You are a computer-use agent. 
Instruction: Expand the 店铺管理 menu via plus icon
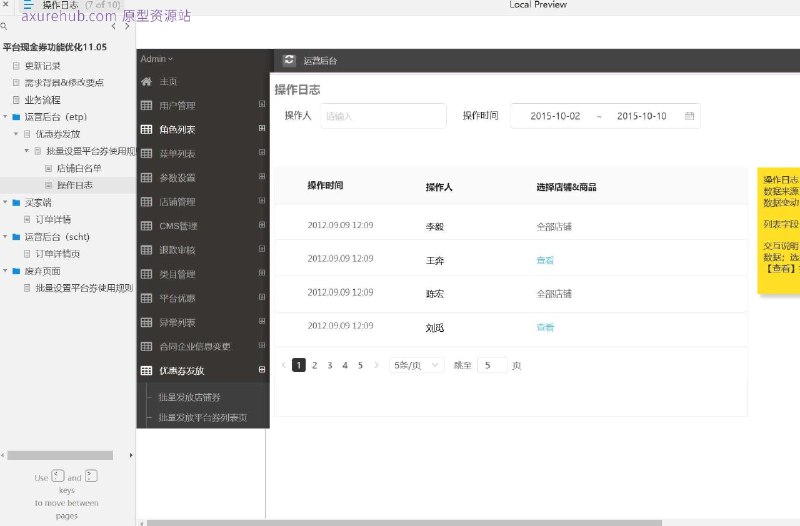[x=262, y=201]
